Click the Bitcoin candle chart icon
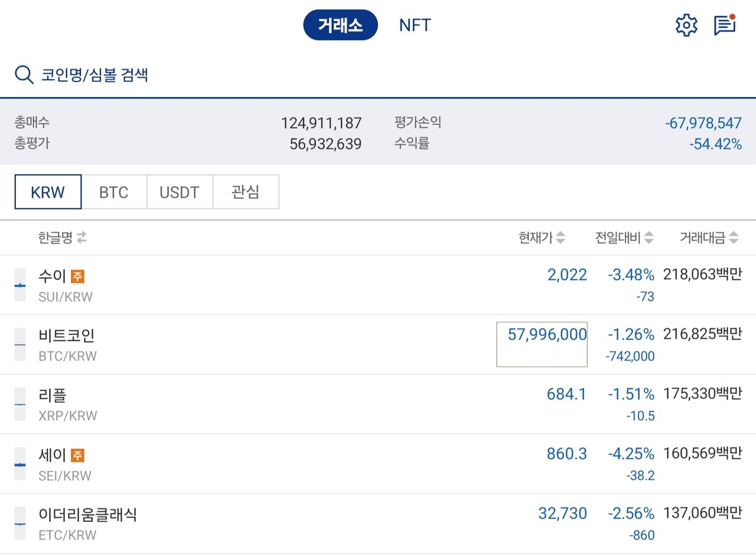Screen dimensions: 756x555 click(20, 344)
